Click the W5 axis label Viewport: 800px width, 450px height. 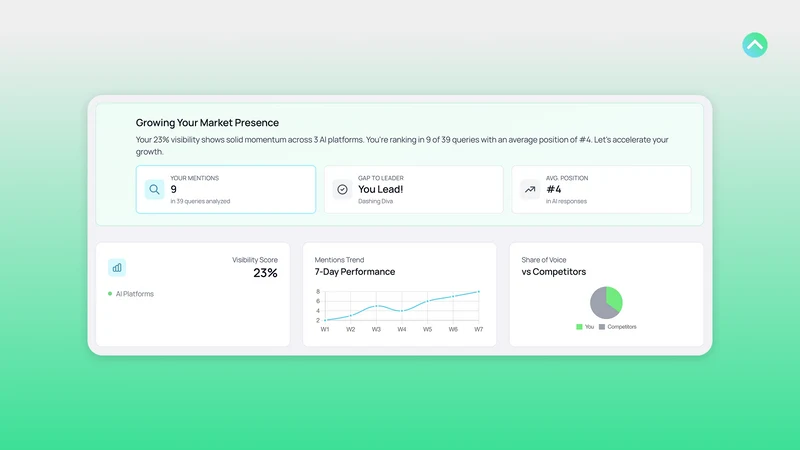click(428, 330)
